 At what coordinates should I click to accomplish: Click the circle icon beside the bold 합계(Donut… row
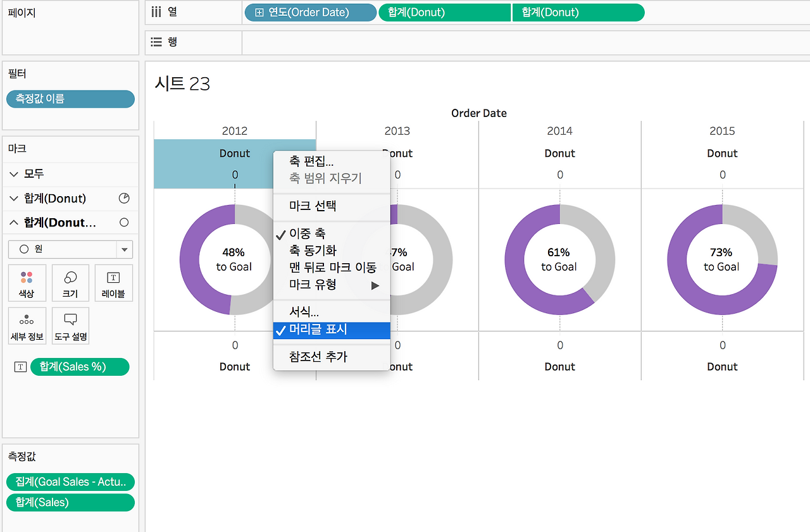(124, 223)
